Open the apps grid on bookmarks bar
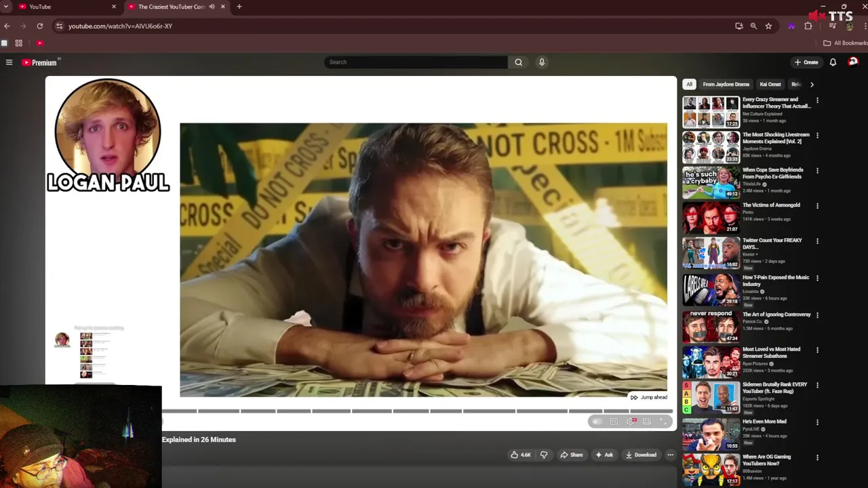The height and width of the screenshot is (488, 868). [19, 43]
